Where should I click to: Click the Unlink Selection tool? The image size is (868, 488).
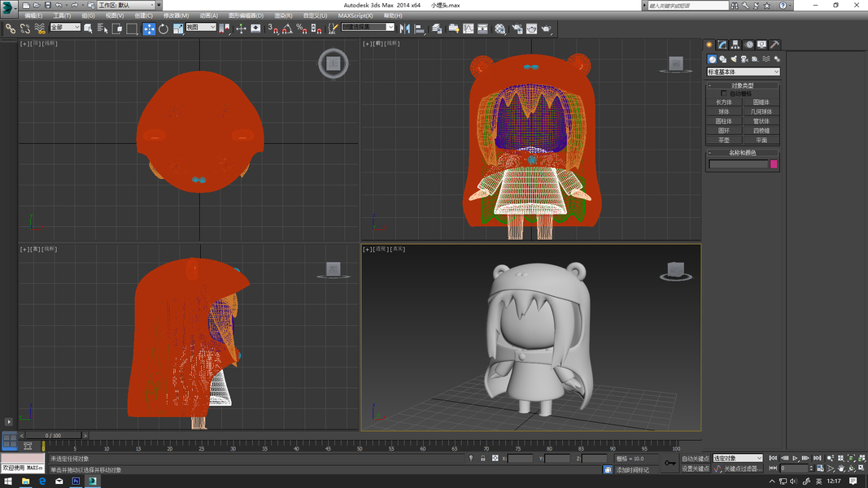coord(25,28)
